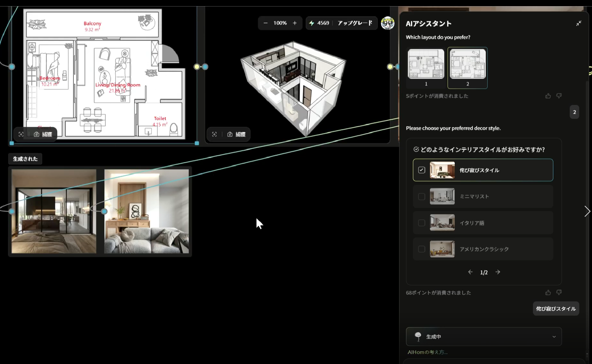The height and width of the screenshot is (364, 592).
Task: Like the layout response with thumbs up
Action: pyautogui.click(x=548, y=96)
